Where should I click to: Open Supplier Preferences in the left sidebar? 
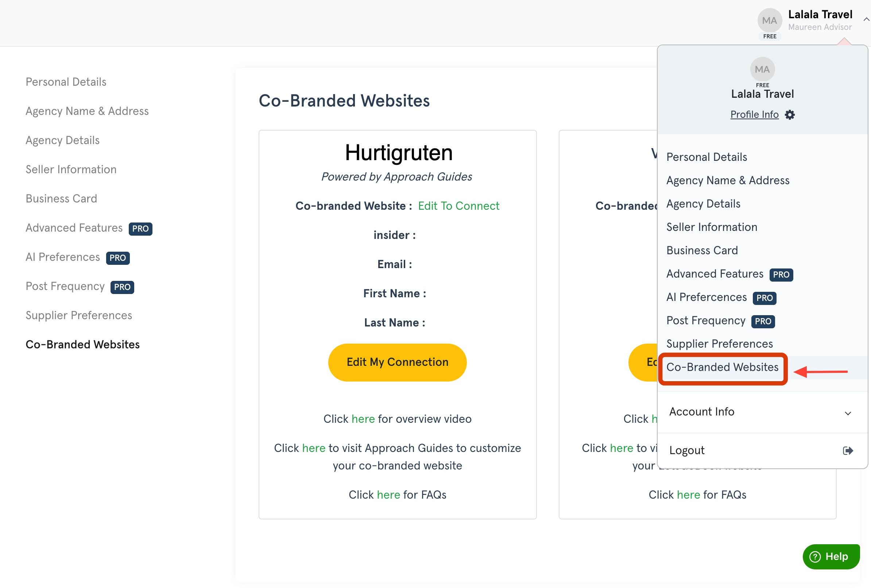pos(79,315)
